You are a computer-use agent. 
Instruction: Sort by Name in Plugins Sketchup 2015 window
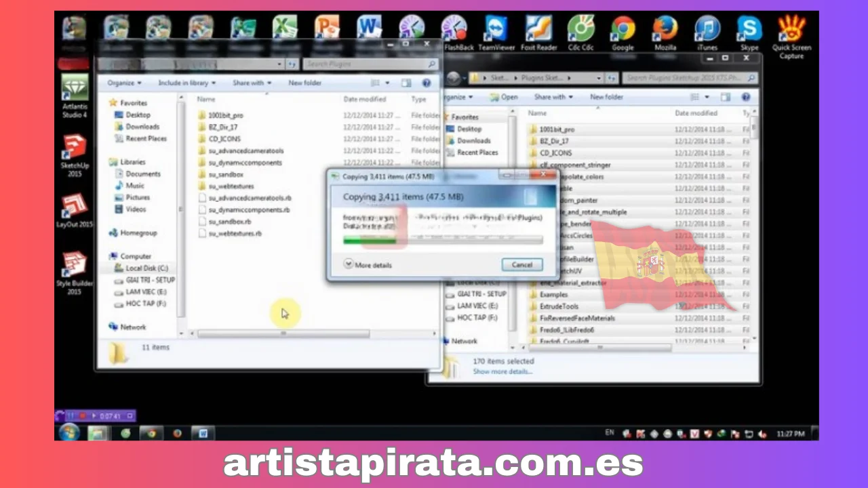[x=538, y=113]
